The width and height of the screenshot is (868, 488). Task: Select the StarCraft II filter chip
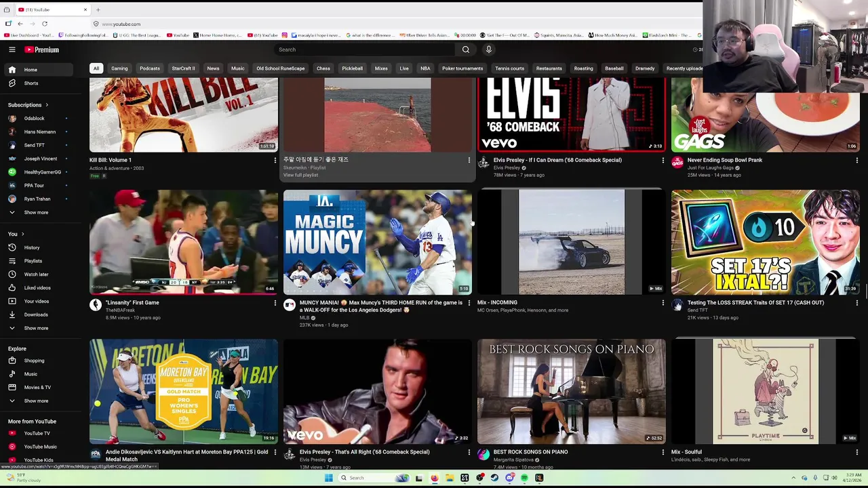click(x=183, y=68)
